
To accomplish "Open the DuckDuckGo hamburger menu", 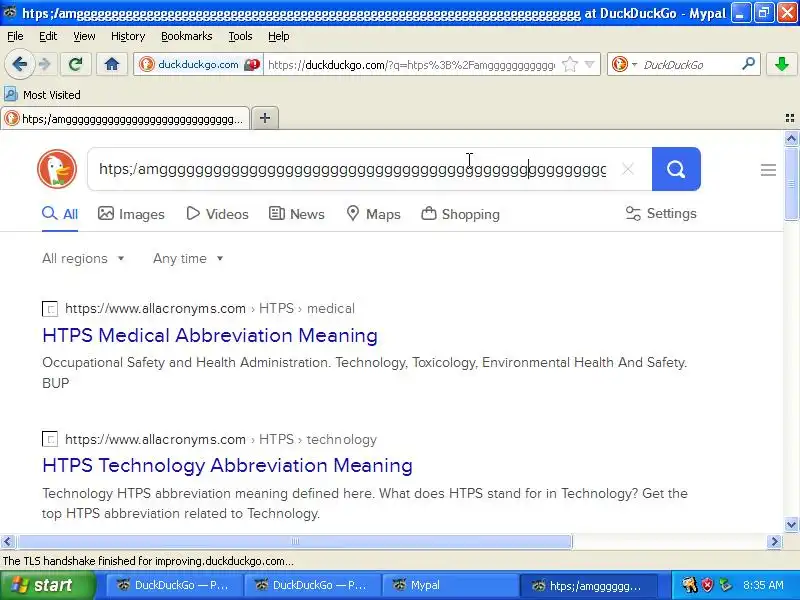I will point(768,169).
